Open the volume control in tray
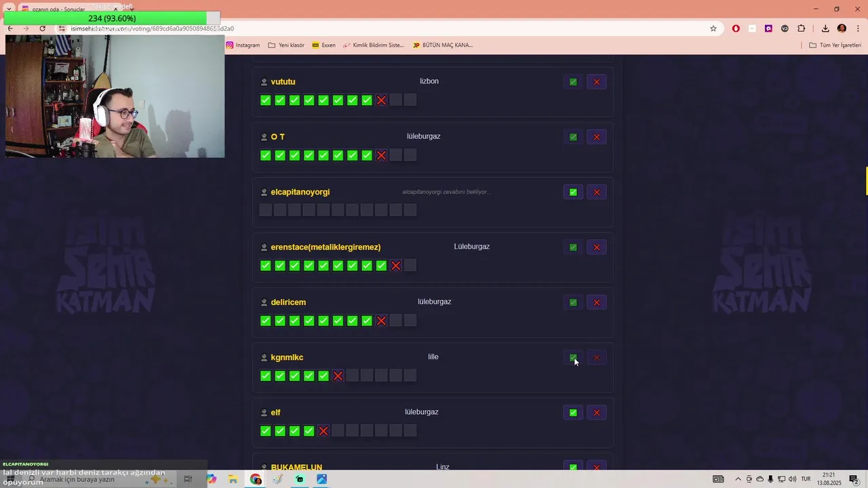The image size is (868, 488). [x=792, y=479]
